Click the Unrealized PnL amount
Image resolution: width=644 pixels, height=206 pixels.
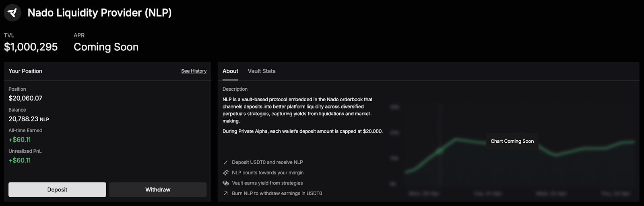pos(20,160)
